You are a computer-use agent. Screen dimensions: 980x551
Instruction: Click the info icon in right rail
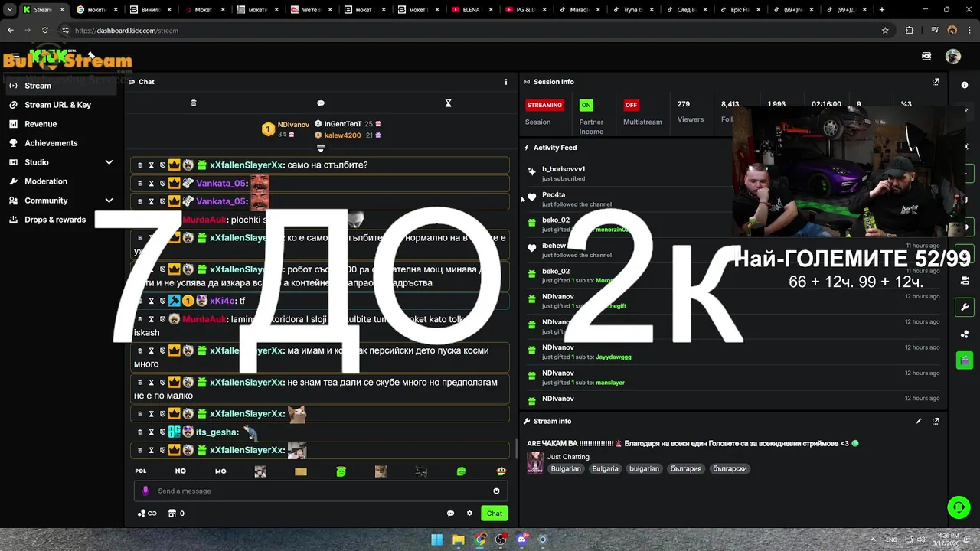click(x=965, y=85)
